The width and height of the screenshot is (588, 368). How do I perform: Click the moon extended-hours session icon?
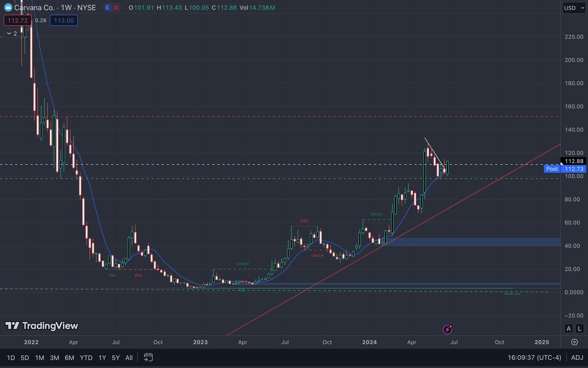point(107,8)
